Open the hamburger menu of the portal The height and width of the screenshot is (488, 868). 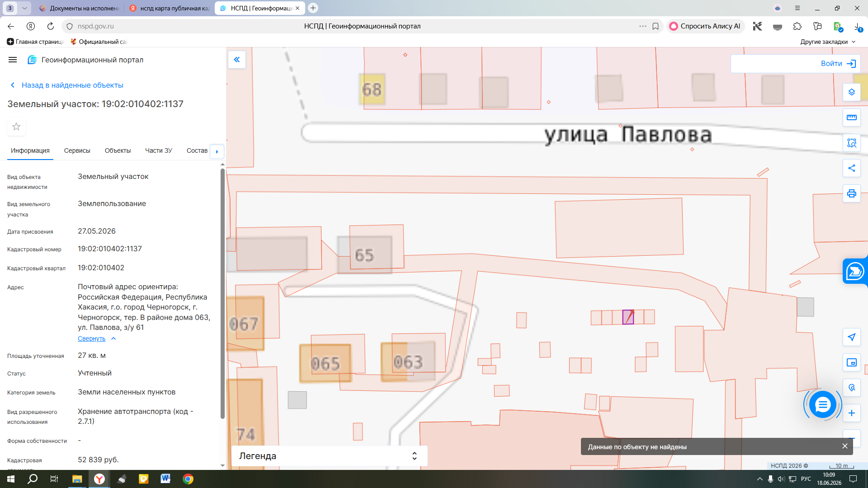click(13, 60)
